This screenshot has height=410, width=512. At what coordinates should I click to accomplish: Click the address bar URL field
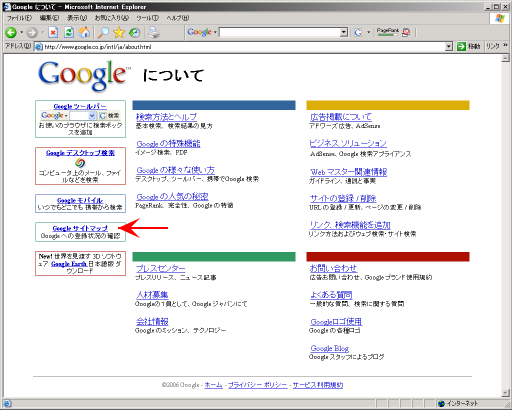[244, 47]
